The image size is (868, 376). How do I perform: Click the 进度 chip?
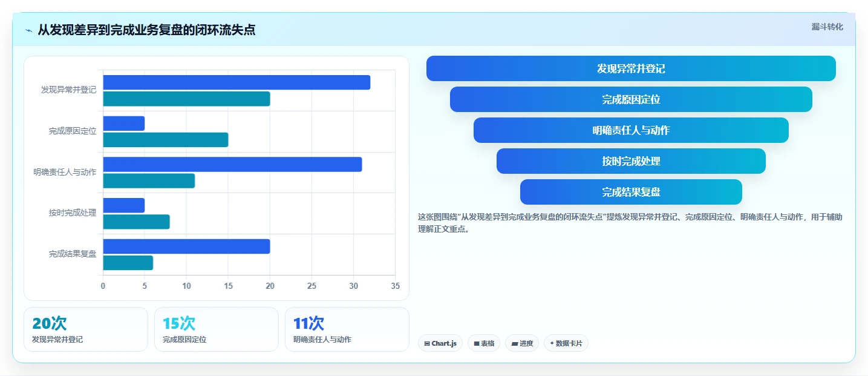(522, 343)
